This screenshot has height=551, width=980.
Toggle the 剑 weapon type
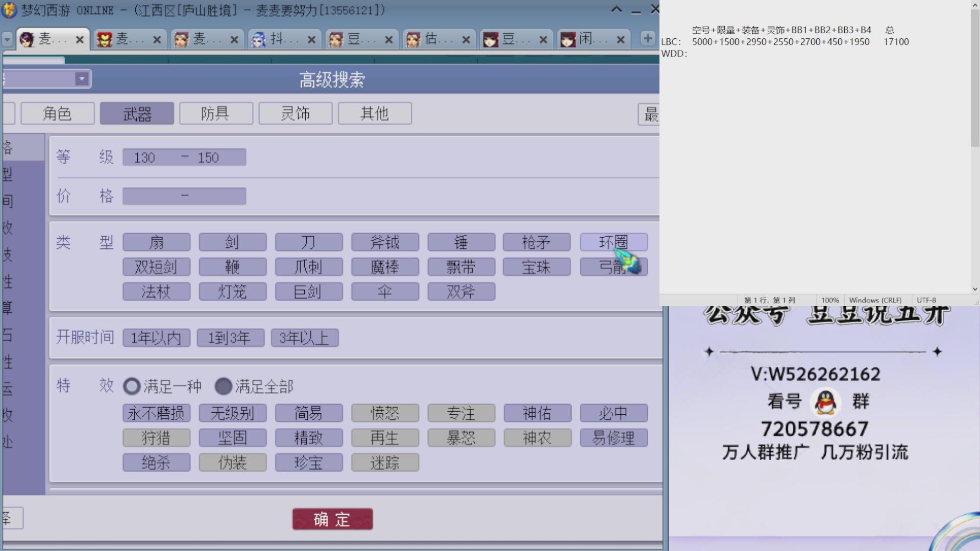232,242
